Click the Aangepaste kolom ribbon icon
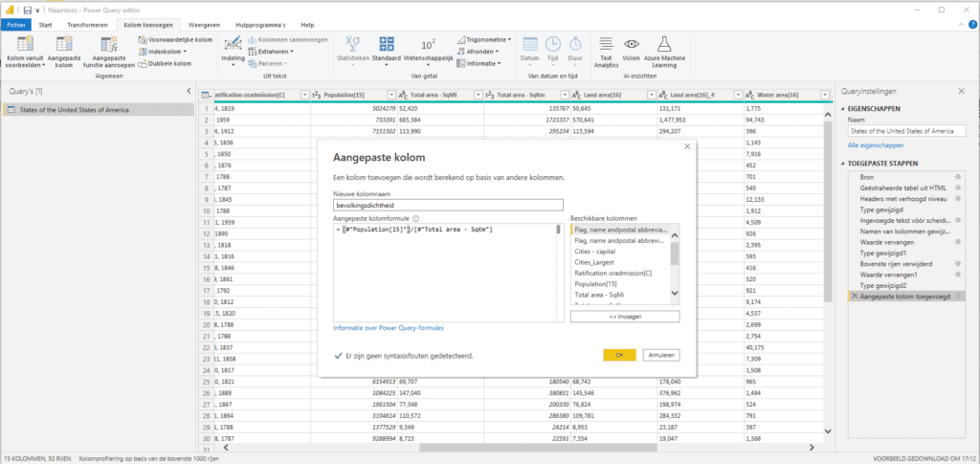980x464 pixels. tap(64, 44)
